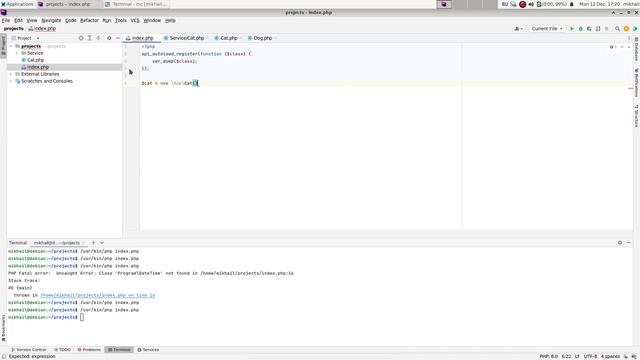Image resolution: width=640 pixels, height=360 pixels.
Task: Open the Refactor menu
Action: click(x=89, y=20)
